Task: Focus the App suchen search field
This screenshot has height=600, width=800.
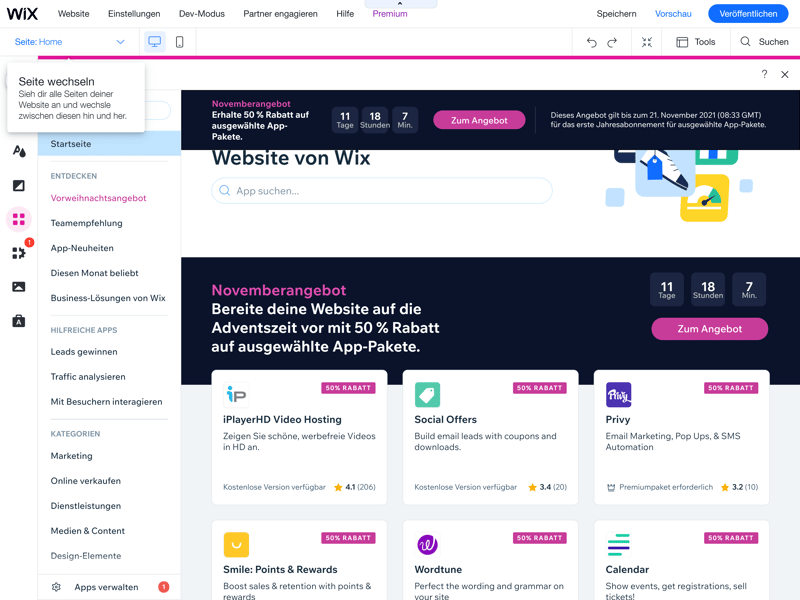Action: [x=382, y=191]
